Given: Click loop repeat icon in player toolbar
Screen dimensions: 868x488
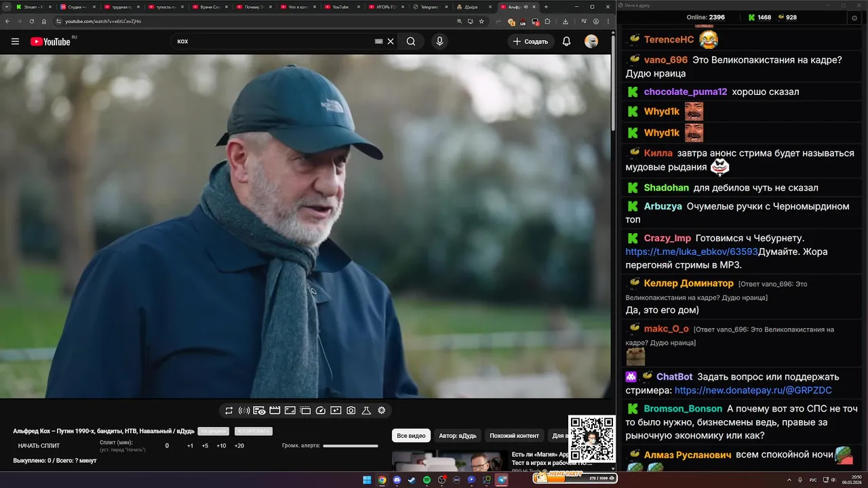Looking at the screenshot, I should 229,411.
